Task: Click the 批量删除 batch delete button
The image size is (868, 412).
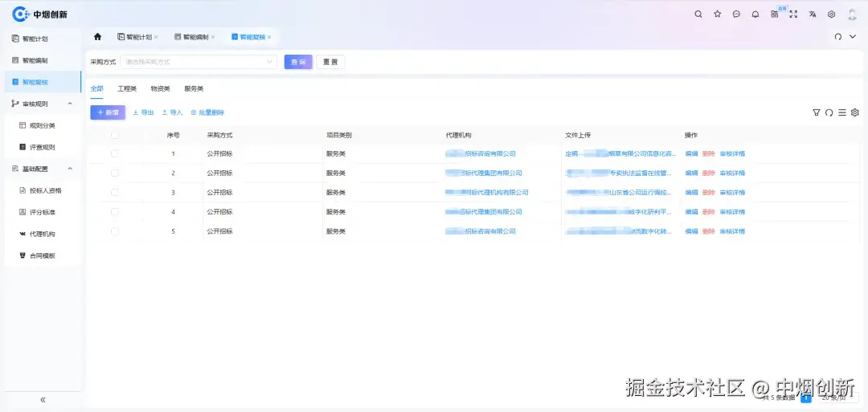Action: pyautogui.click(x=207, y=112)
